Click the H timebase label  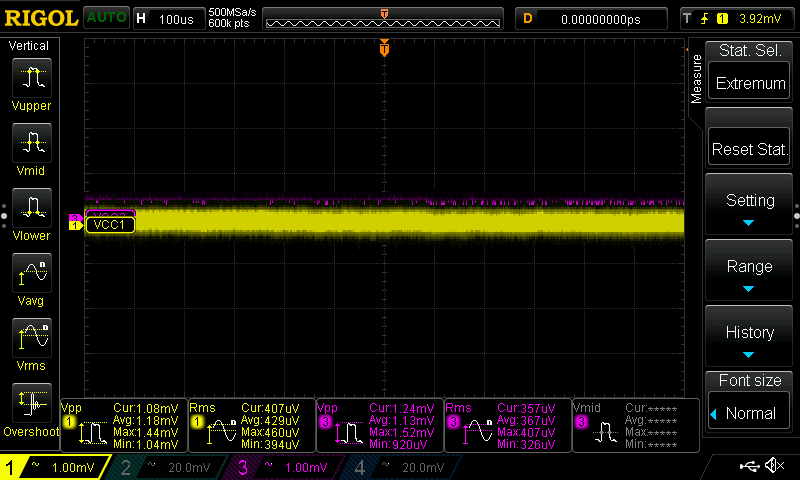141,19
